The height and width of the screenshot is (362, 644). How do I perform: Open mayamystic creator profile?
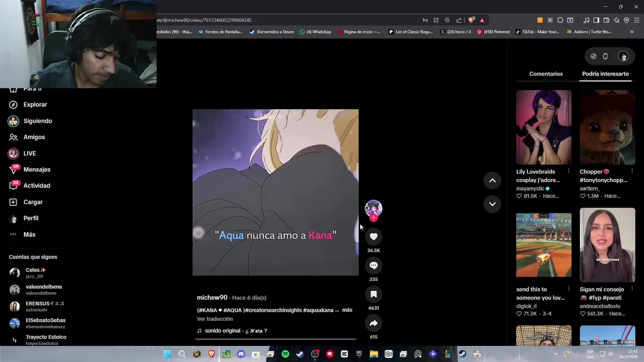click(530, 189)
